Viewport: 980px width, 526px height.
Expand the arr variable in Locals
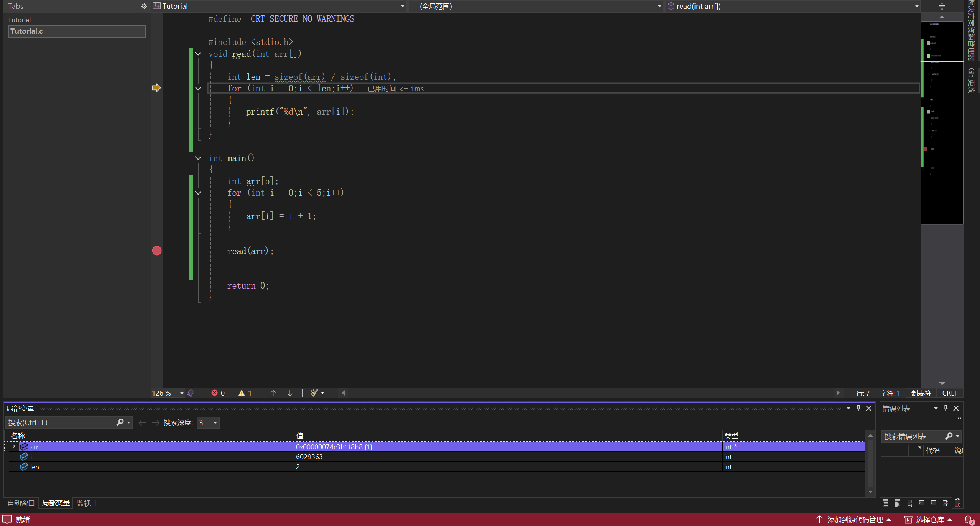point(14,446)
